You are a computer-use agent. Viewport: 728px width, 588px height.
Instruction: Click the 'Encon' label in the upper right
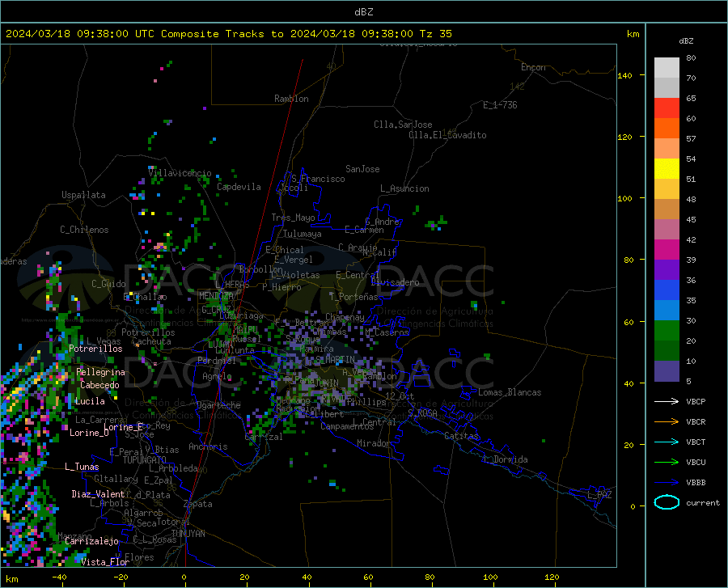pos(533,67)
